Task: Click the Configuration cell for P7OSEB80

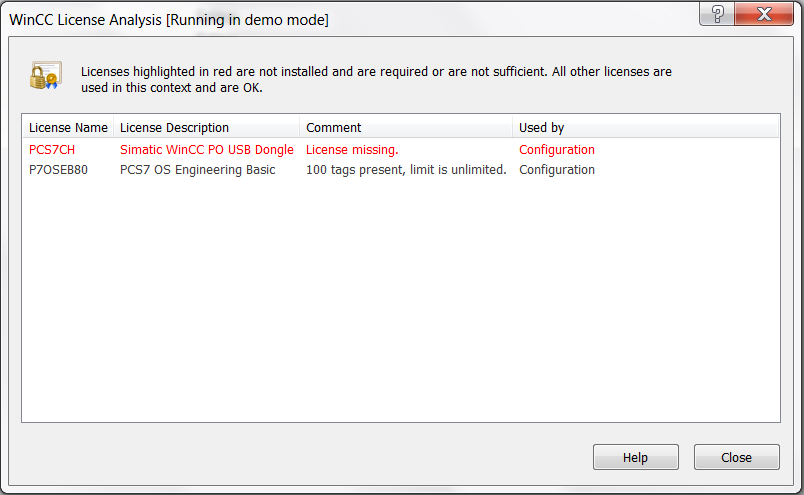Action: point(556,170)
